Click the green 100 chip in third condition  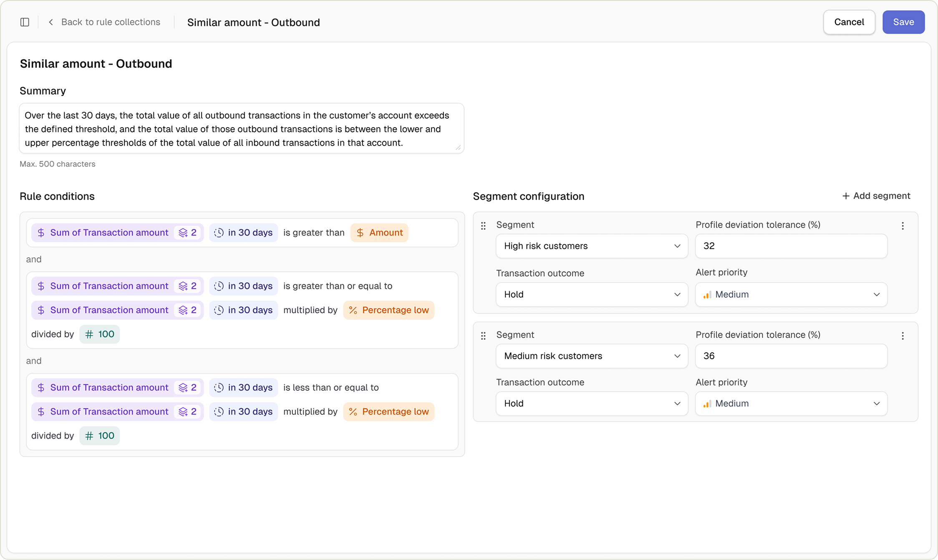pos(99,436)
